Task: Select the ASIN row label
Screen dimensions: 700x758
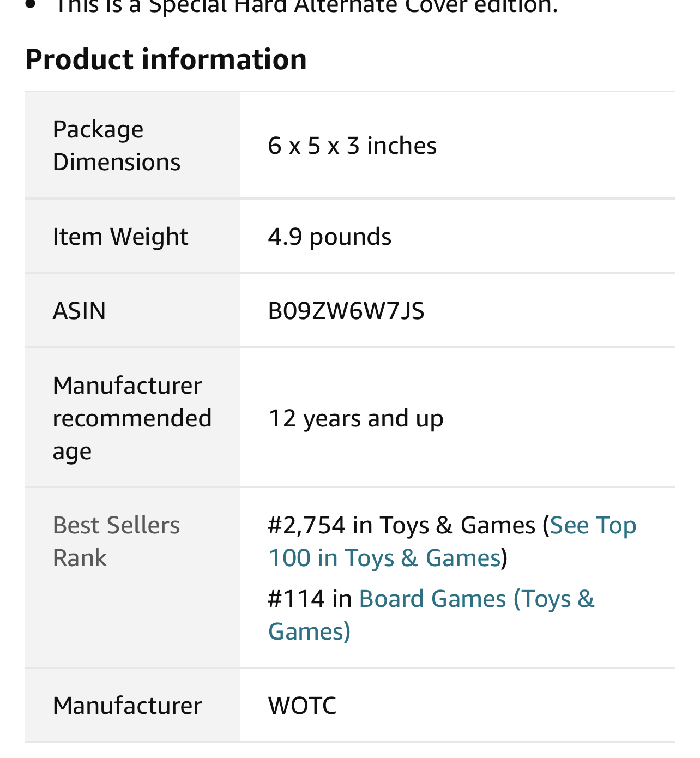Action: [79, 311]
